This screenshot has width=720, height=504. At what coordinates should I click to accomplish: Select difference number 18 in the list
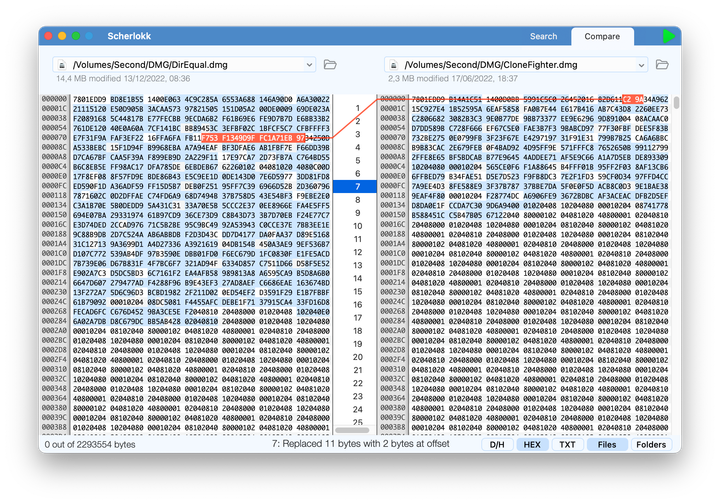click(x=357, y=331)
